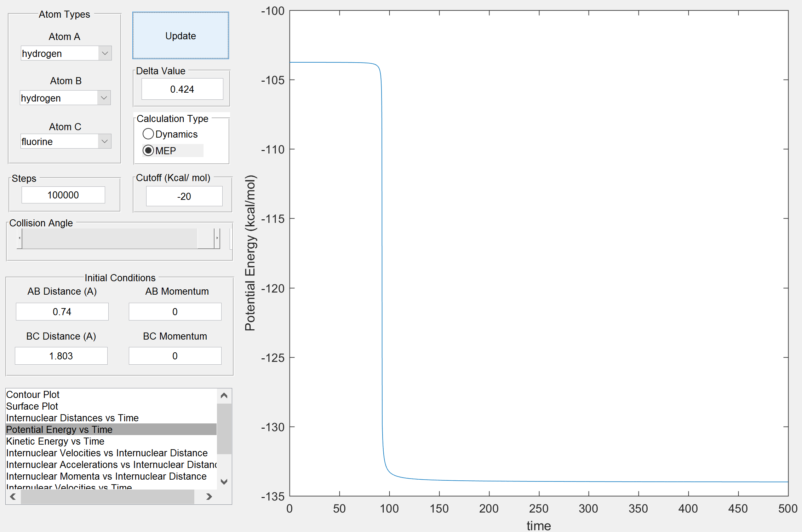Select the MEP radio button
Image resolution: width=802 pixels, height=532 pixels.
(x=148, y=151)
